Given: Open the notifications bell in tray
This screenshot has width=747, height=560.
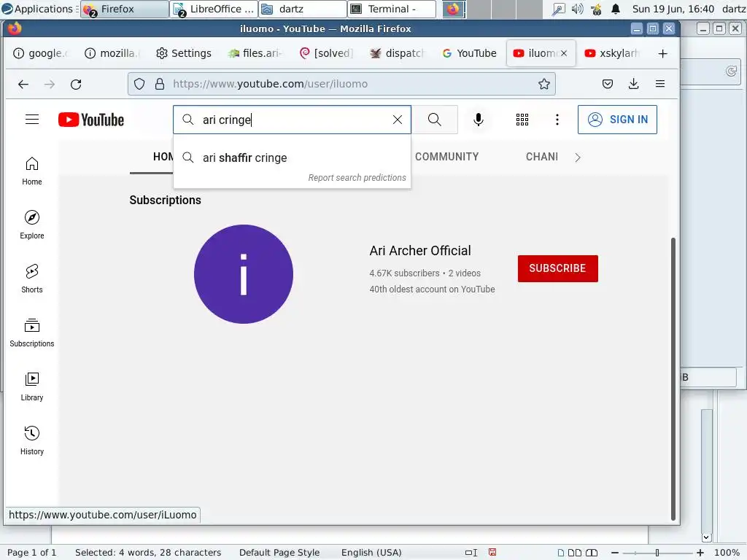Looking at the screenshot, I should pyautogui.click(x=616, y=9).
